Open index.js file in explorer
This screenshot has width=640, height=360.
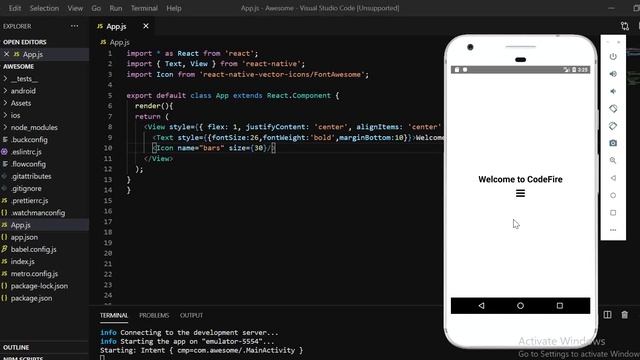(22, 262)
